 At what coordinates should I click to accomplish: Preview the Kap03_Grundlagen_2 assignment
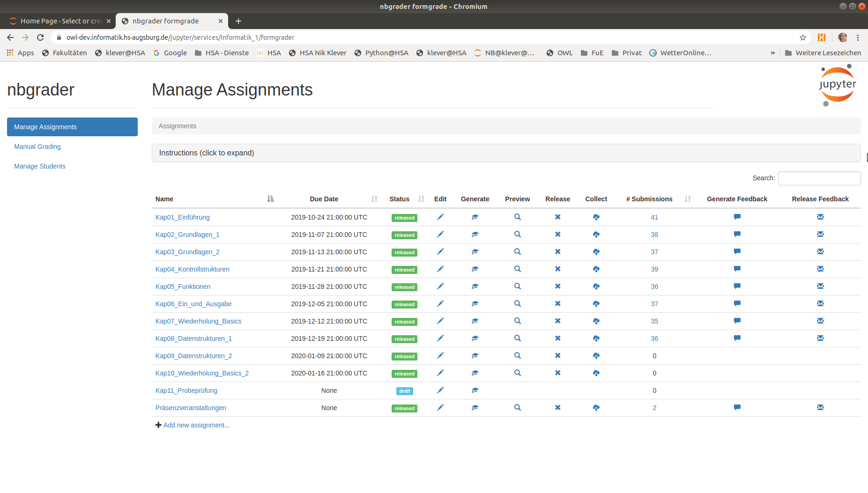[x=517, y=251]
